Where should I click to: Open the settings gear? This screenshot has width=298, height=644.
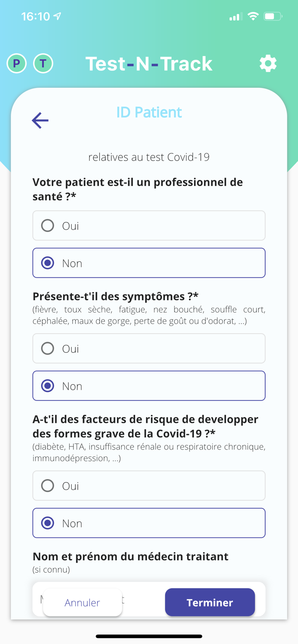click(268, 64)
